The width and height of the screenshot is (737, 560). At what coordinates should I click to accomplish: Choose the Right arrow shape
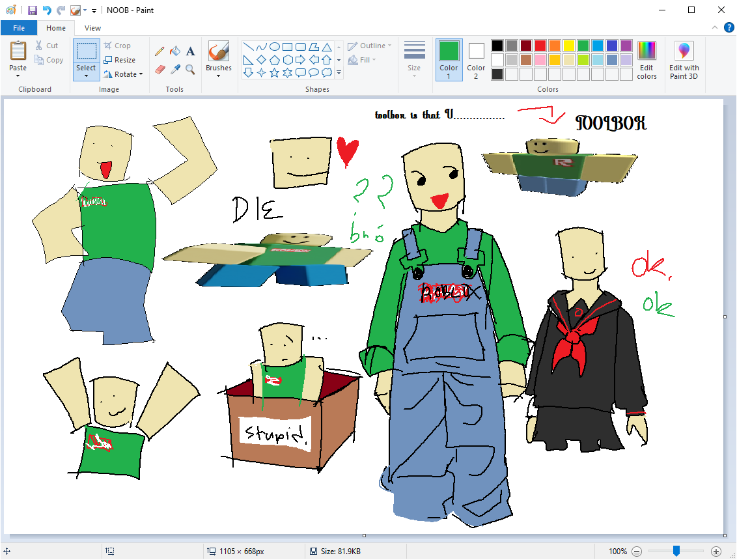301,60
